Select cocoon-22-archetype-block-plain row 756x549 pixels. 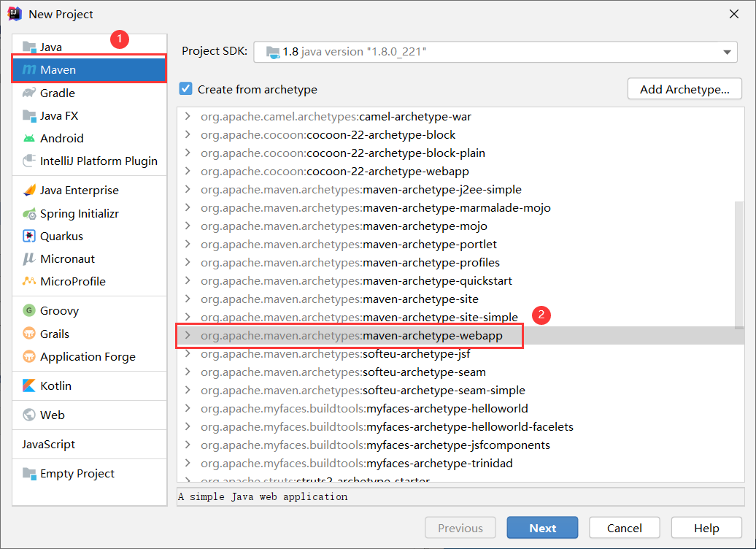(x=461, y=153)
